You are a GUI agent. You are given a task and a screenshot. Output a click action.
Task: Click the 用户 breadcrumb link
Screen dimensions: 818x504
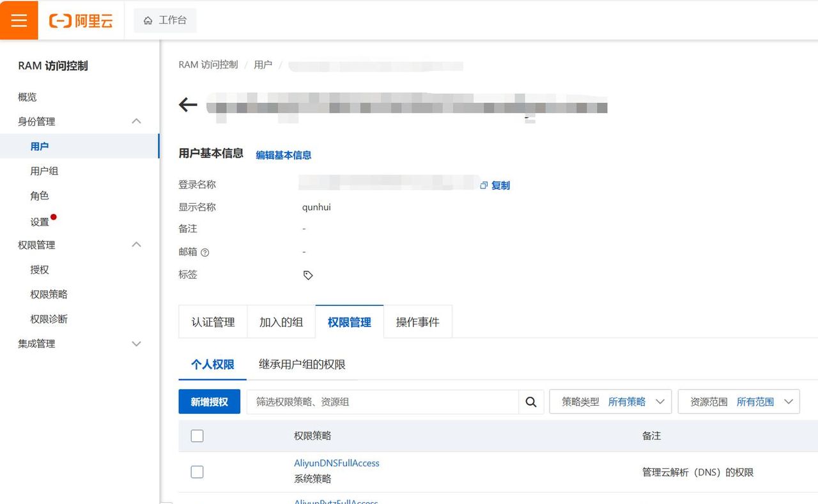pyautogui.click(x=263, y=65)
